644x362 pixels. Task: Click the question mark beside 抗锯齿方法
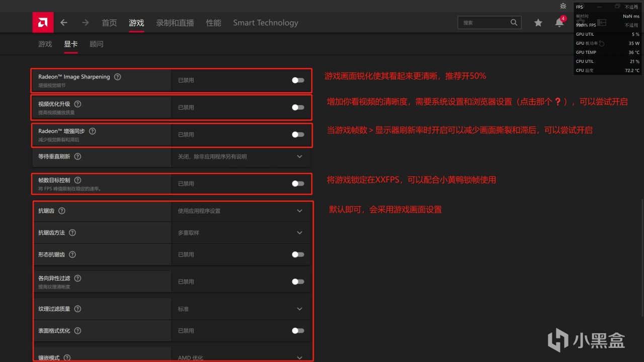pos(72,233)
